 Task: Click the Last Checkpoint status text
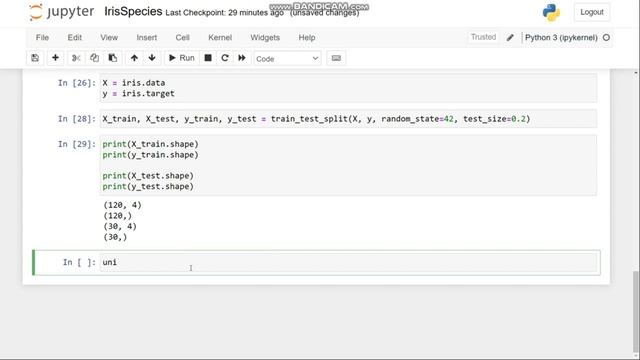[224, 13]
